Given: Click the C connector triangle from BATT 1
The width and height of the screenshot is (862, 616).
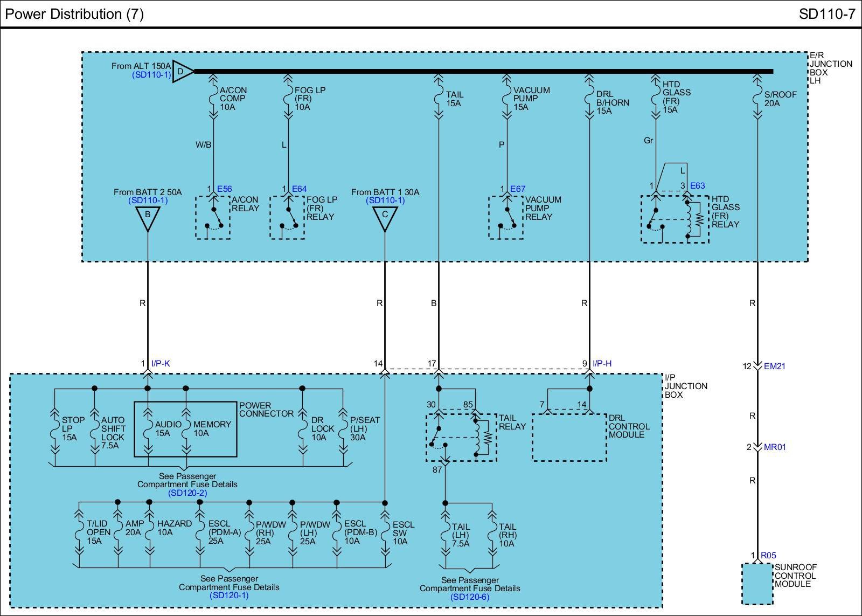Looking at the screenshot, I should (x=385, y=218).
